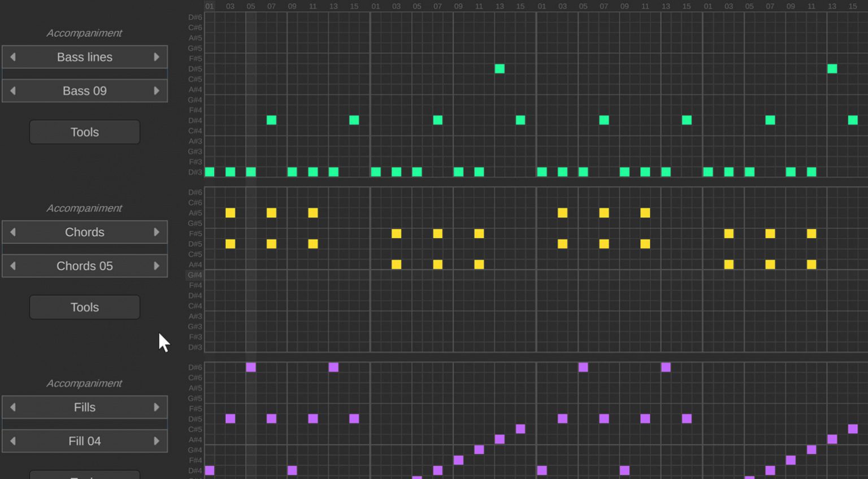Click the left arrow beside Chords
Viewport: 868px width, 479px height.
pos(12,232)
